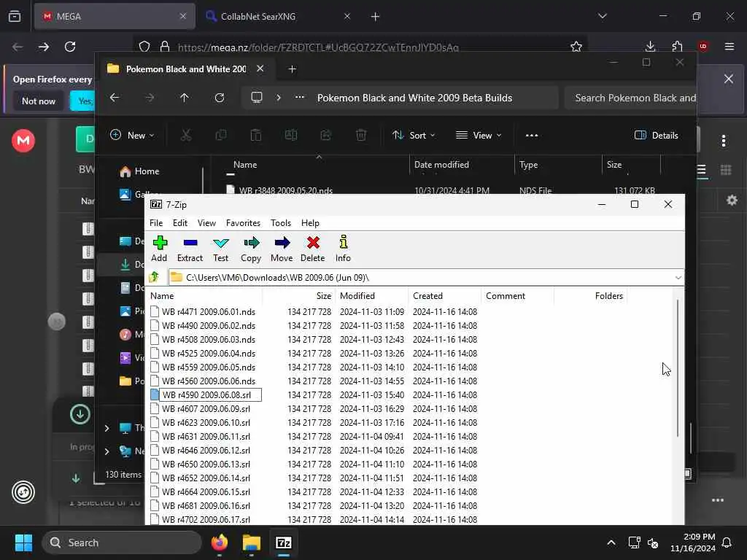
Task: Switch to the CollabNet SearXNG tab
Action: pyautogui.click(x=278, y=16)
